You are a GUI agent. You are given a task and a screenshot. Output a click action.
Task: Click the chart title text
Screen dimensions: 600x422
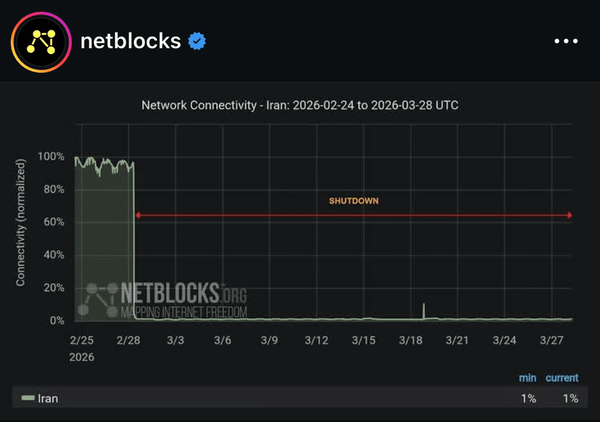coord(300,105)
